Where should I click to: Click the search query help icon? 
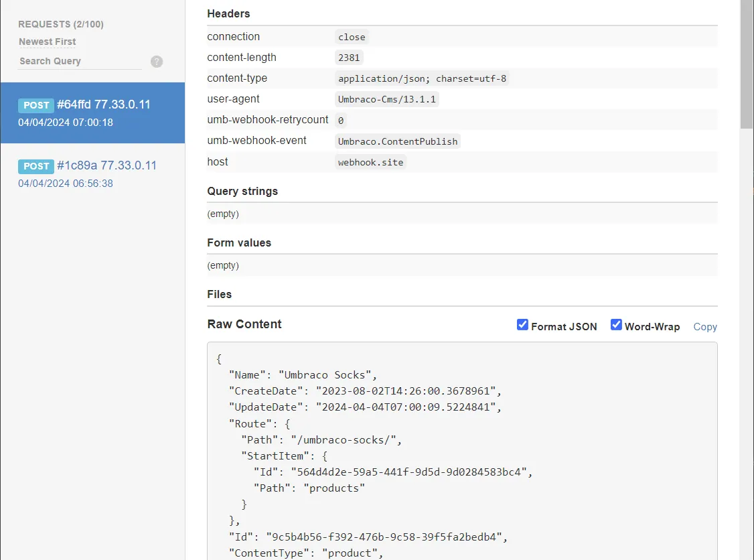point(157,62)
